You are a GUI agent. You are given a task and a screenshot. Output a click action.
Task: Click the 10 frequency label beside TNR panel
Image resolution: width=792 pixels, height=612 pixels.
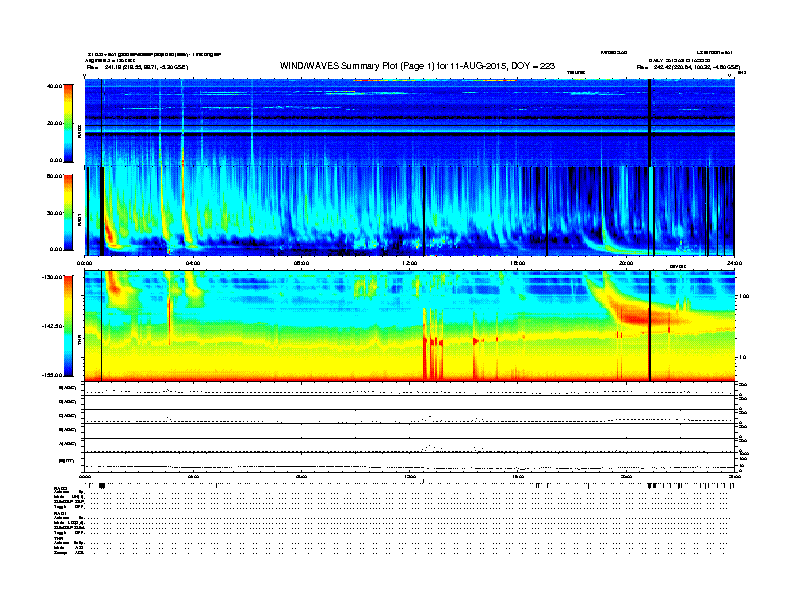click(x=742, y=357)
